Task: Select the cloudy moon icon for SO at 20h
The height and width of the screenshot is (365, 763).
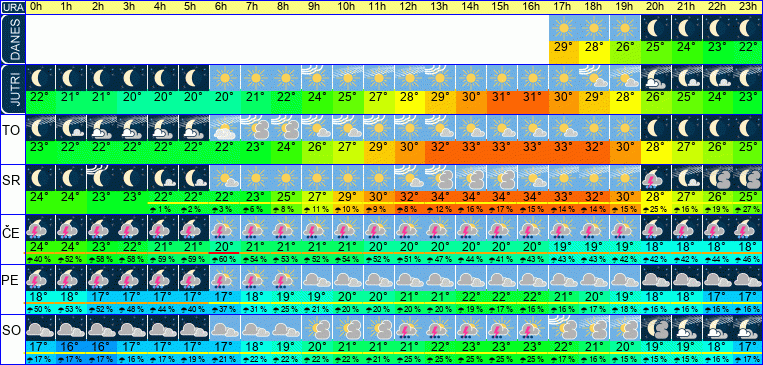Action: tap(656, 328)
